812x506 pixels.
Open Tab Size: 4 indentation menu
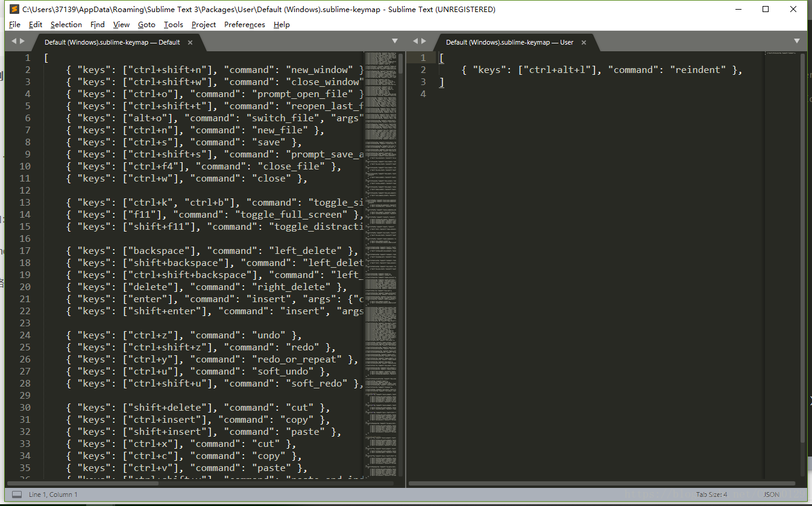click(711, 495)
